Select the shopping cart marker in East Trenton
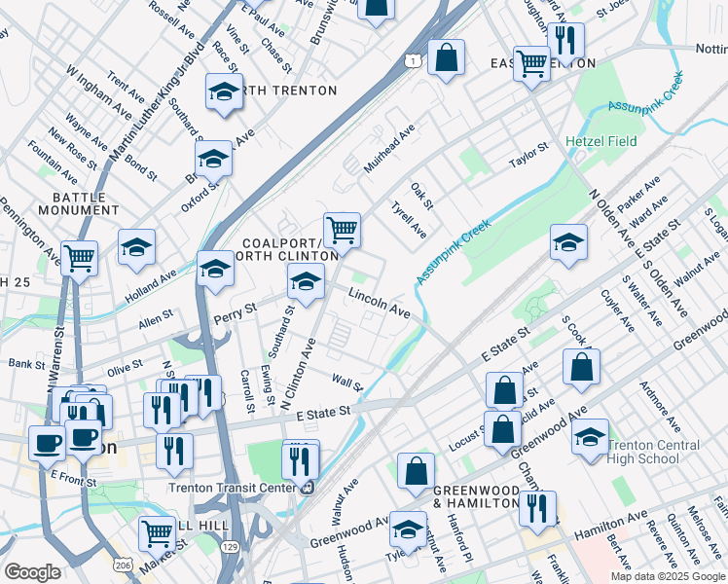The height and width of the screenshot is (584, 728). (x=531, y=64)
